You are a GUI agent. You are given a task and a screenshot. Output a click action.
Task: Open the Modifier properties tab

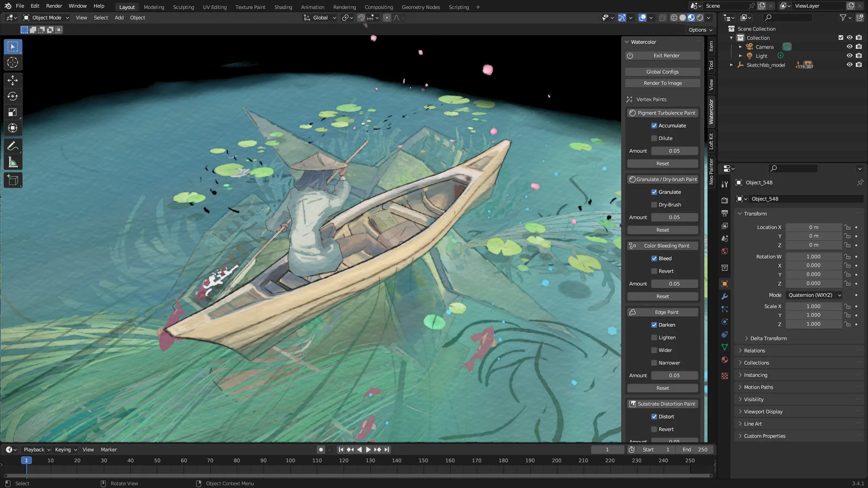click(725, 296)
